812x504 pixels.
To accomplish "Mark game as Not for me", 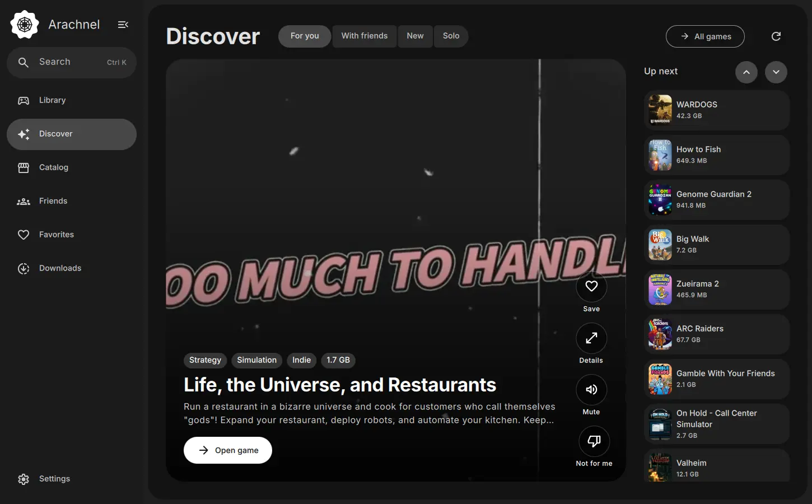I will [594, 441].
